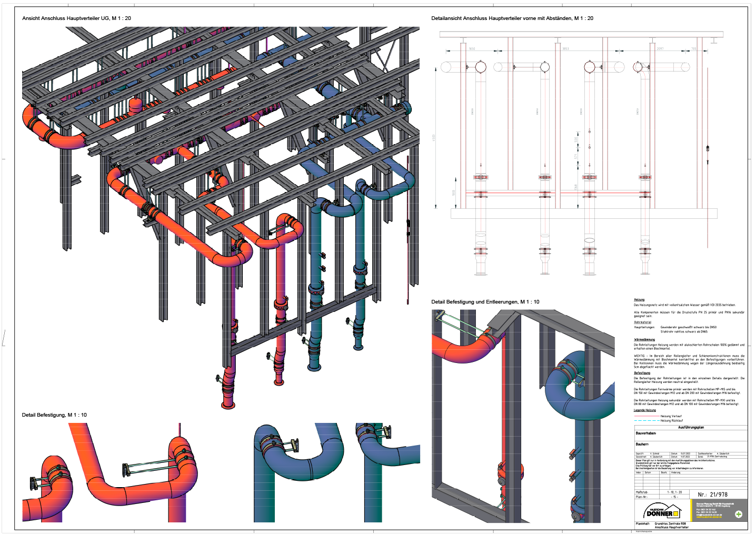Click the green plus icon in title block

(738, 514)
